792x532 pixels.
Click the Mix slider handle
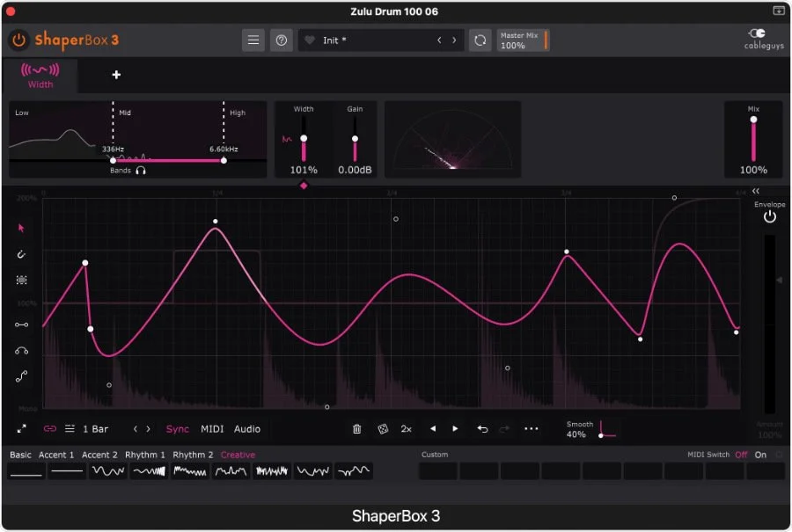pyautogui.click(x=753, y=120)
